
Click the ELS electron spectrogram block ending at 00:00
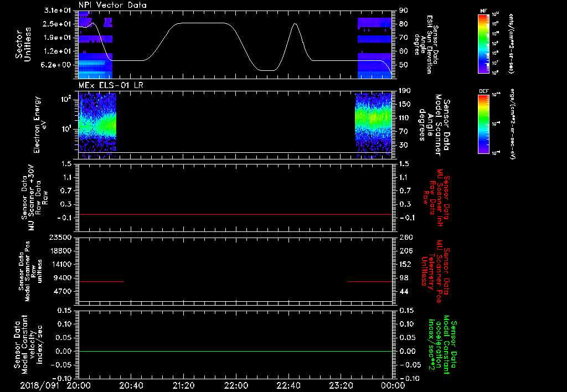point(374,126)
